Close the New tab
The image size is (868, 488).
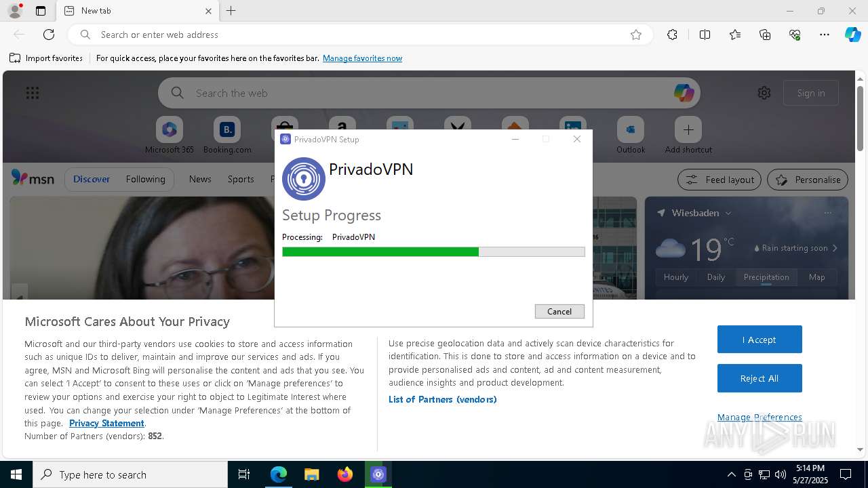click(208, 11)
